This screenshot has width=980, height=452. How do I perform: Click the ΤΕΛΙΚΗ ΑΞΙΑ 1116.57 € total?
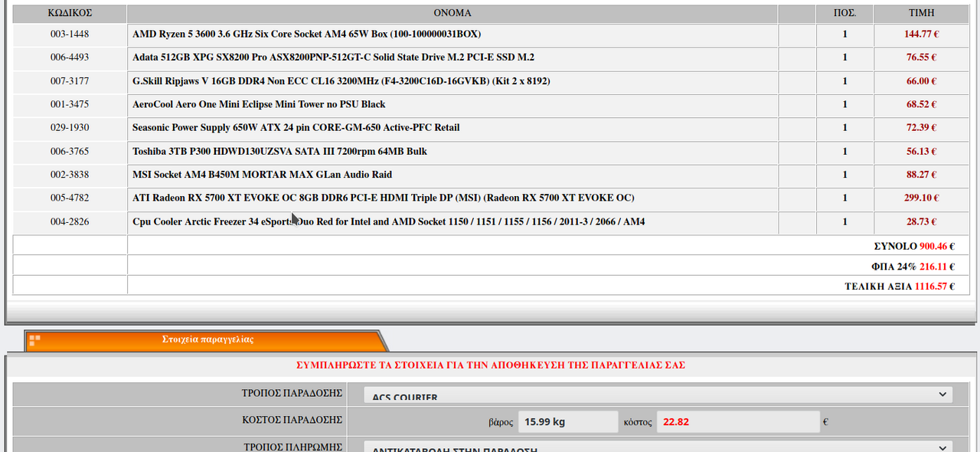(900, 287)
